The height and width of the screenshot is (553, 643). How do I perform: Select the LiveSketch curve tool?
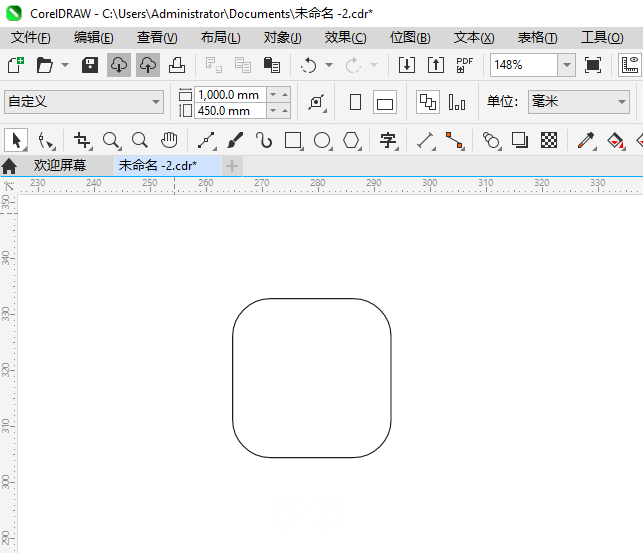tap(264, 140)
